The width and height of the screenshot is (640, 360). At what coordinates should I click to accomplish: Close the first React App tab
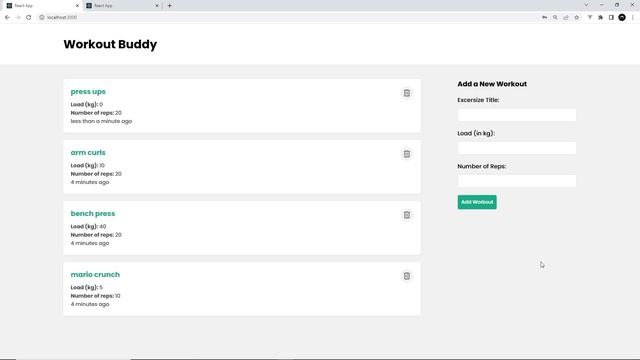coord(78,6)
